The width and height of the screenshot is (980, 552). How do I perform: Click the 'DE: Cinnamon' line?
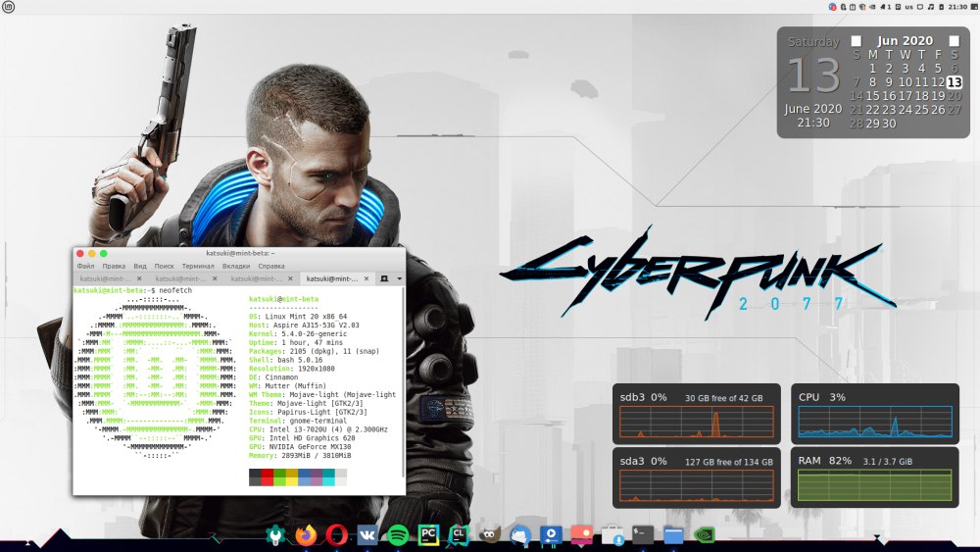point(273,377)
